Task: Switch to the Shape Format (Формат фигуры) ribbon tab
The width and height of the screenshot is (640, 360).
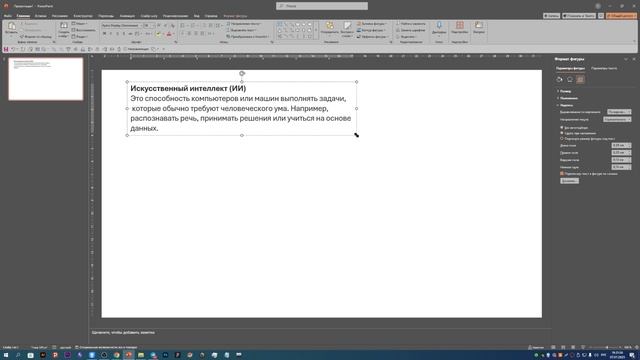Action: tap(236, 16)
